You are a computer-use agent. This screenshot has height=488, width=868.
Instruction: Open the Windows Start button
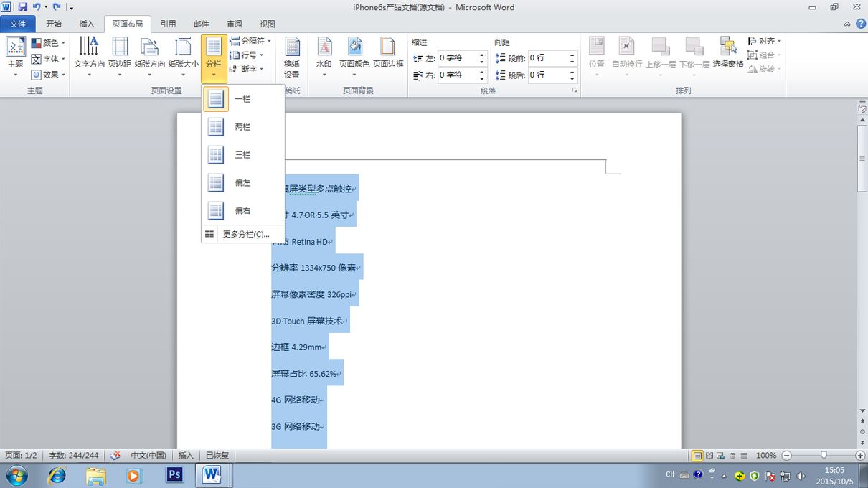tap(16, 475)
